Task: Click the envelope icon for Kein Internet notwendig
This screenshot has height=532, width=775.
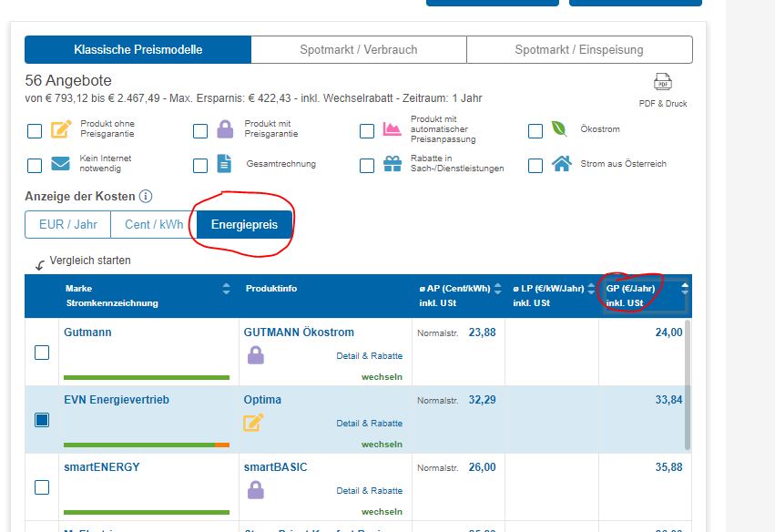Action: [60, 163]
